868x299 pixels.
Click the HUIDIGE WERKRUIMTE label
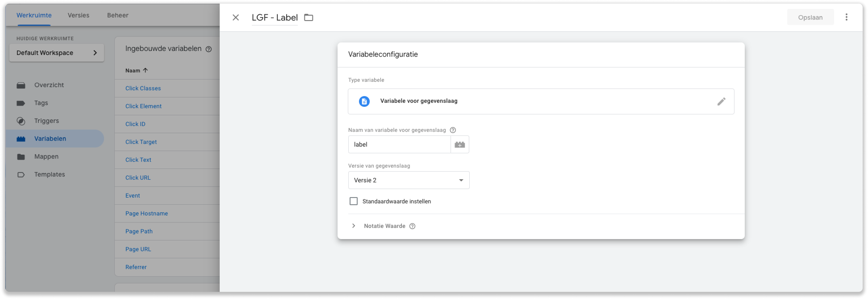point(45,38)
